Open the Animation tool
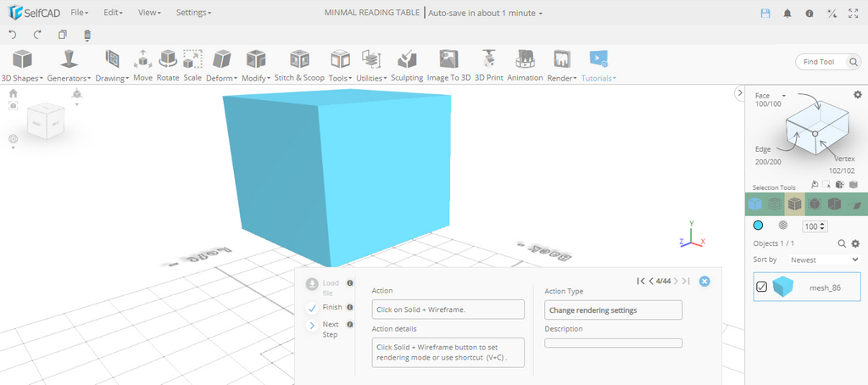The image size is (868, 385). 525,65
